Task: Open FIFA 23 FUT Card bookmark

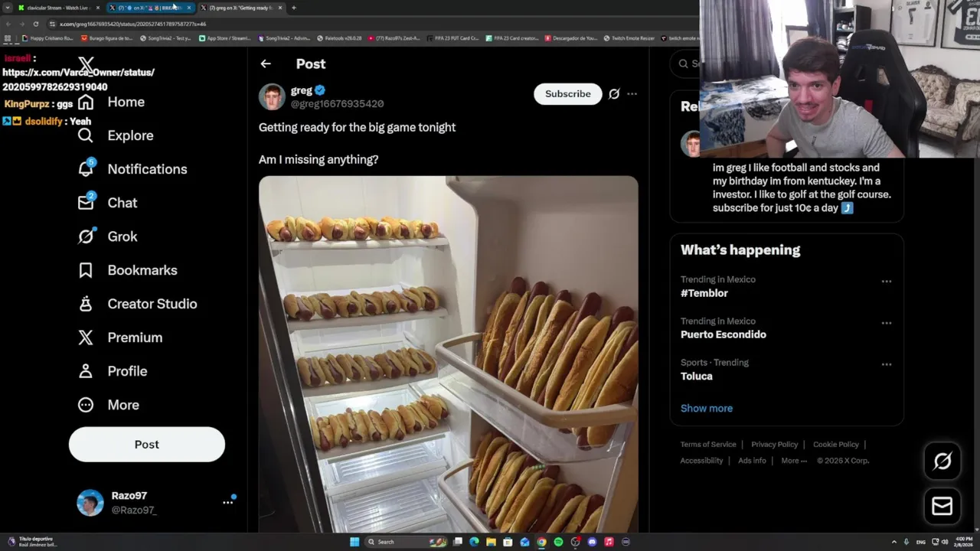Action: point(452,38)
